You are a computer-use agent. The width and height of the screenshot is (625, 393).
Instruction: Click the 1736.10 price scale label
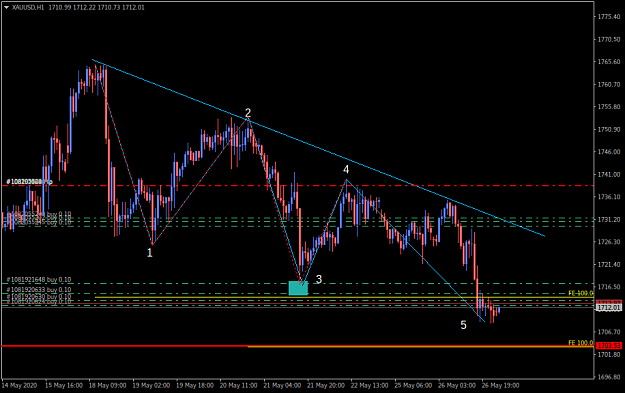tap(609, 197)
